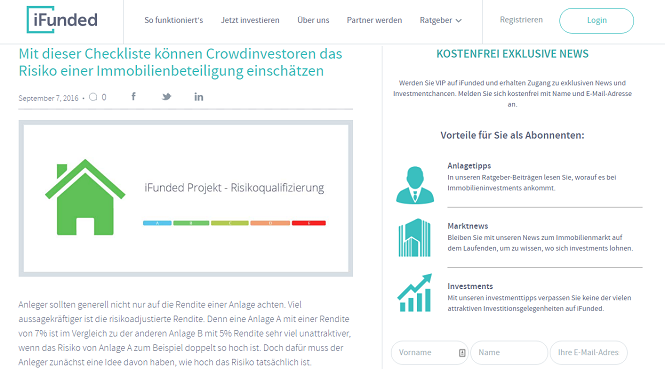Screen dimensions: 665x369
Task: Click the Investments growth chart icon
Action: coord(415,293)
